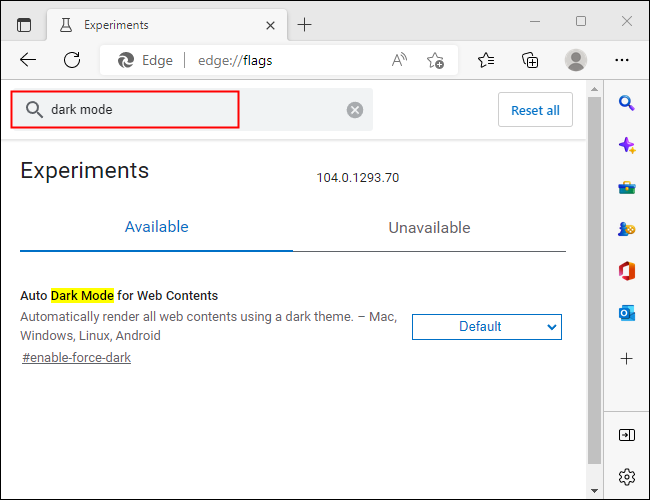Open the Favorites list icon

(x=486, y=60)
